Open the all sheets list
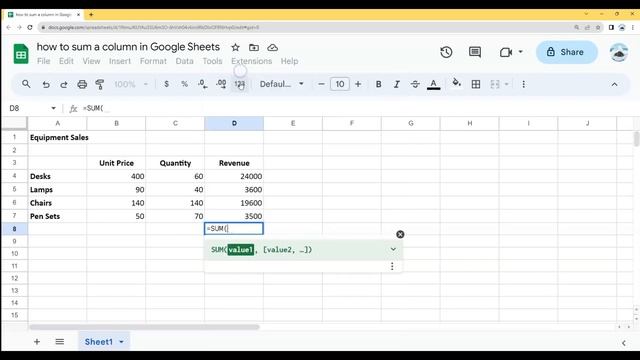640x360 pixels. [x=60, y=342]
